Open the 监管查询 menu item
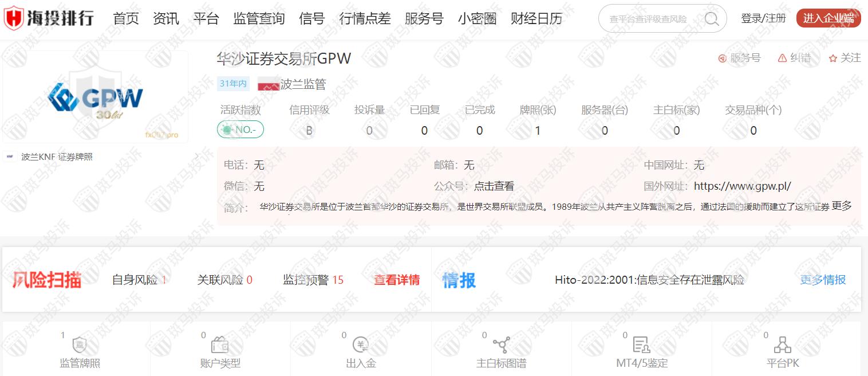The width and height of the screenshot is (868, 376). [x=259, y=19]
